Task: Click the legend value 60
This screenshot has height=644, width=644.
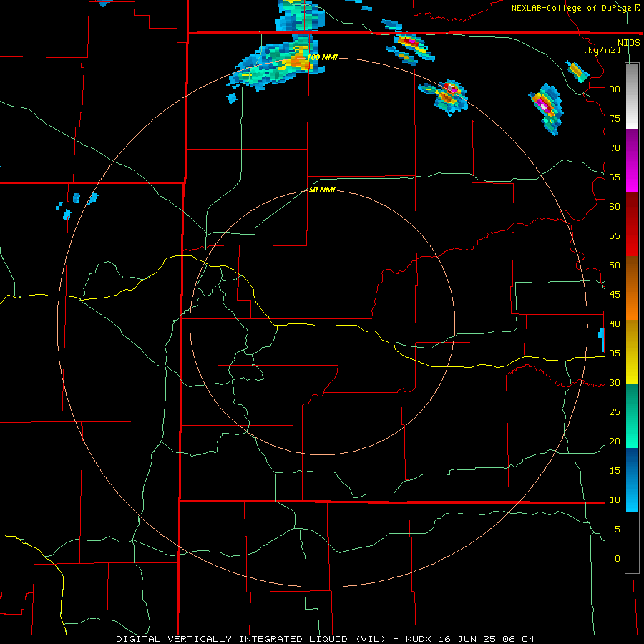Action: [x=615, y=207]
